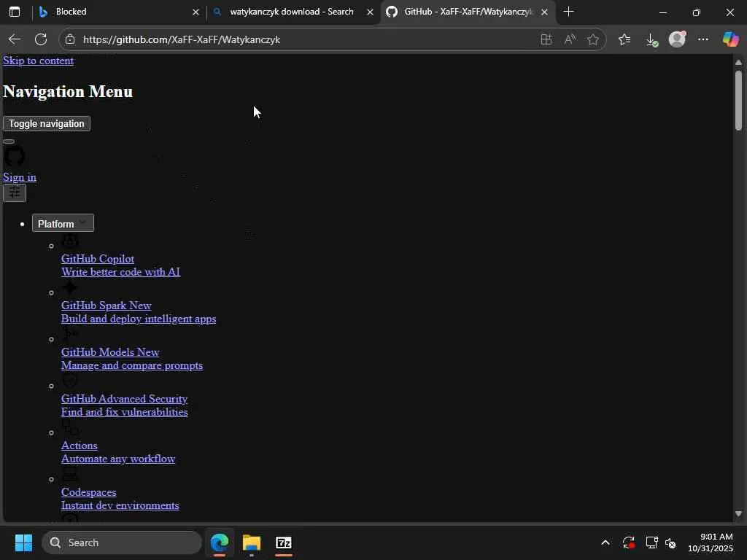Open 7-Zip from the taskbar

point(284,542)
